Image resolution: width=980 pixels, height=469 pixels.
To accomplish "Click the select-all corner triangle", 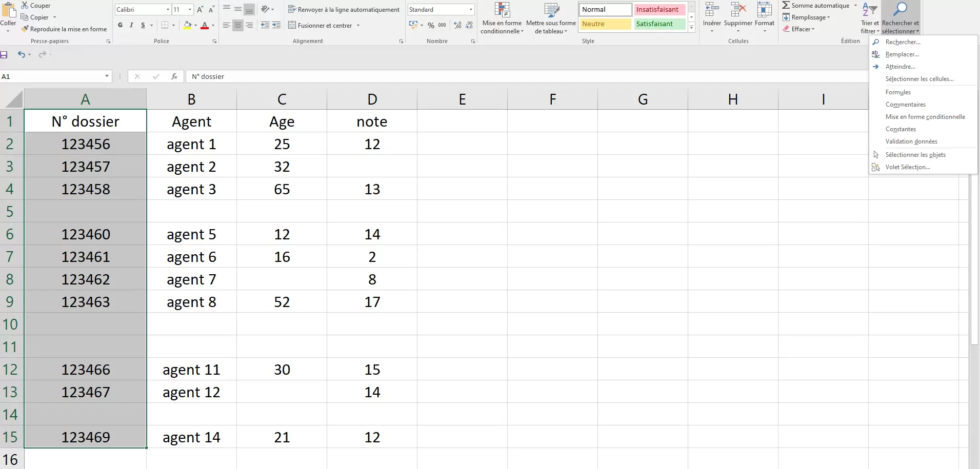I will click(13, 98).
